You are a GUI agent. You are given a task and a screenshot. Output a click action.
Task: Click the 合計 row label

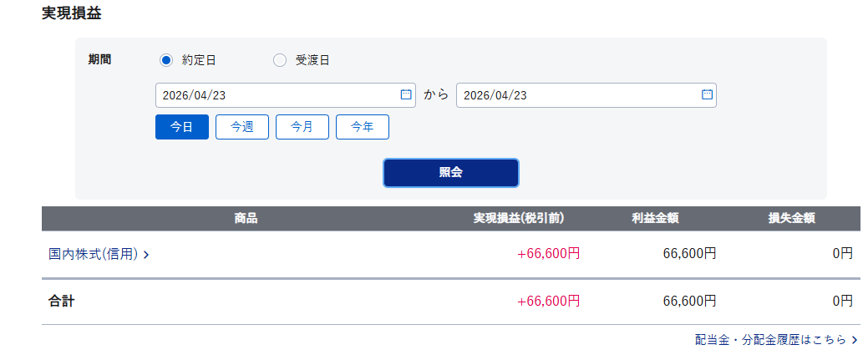[x=62, y=301]
